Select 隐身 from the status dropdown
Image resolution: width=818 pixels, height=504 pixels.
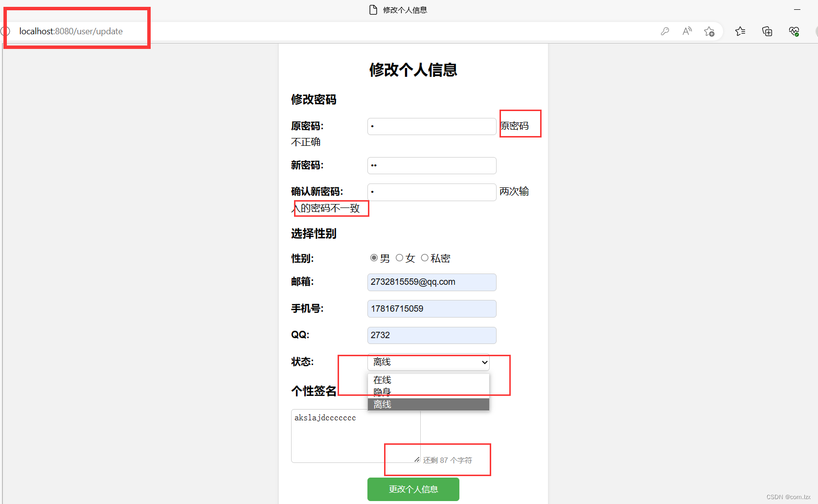[382, 392]
